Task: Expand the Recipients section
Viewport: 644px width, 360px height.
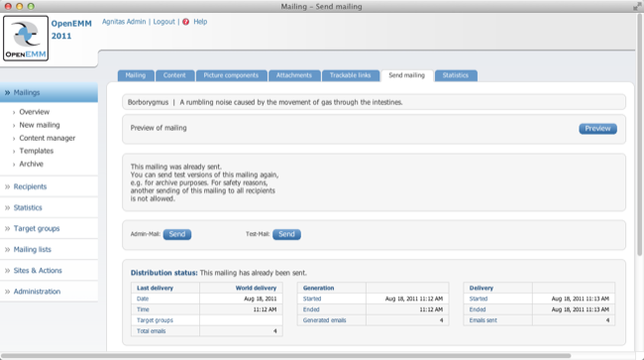Action: coord(30,186)
